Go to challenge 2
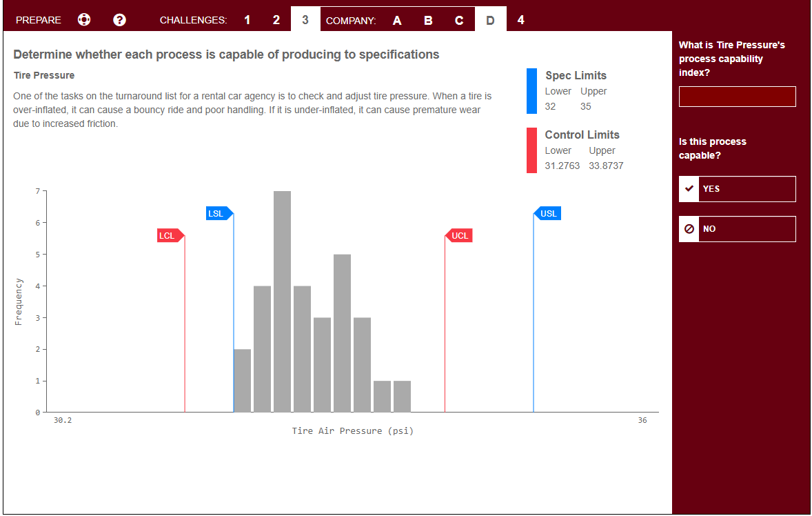 tap(276, 20)
